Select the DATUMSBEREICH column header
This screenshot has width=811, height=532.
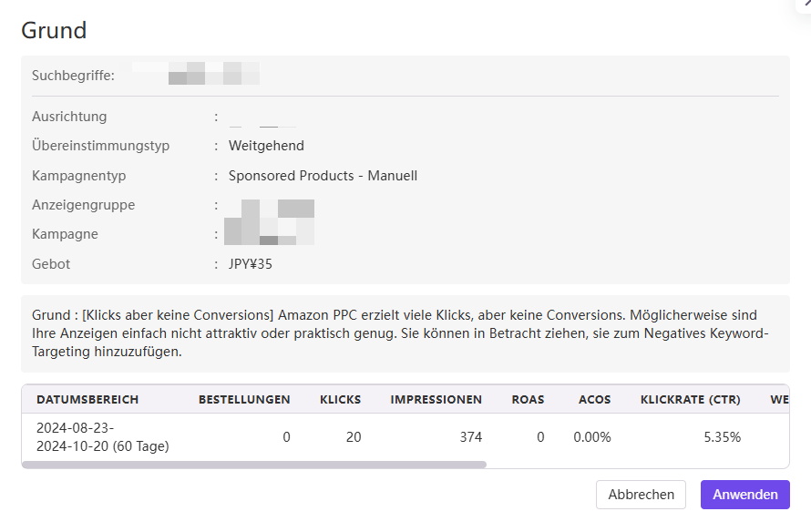87,399
